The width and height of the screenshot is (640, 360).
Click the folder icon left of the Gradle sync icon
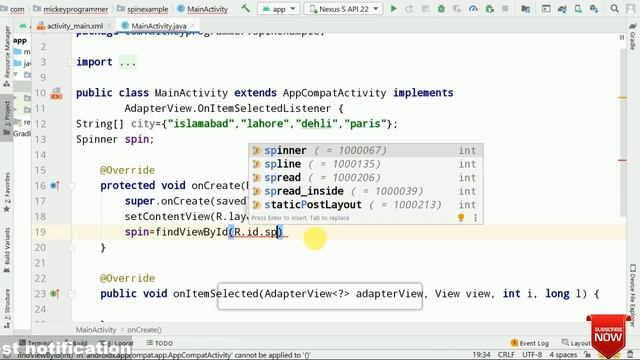(525, 9)
